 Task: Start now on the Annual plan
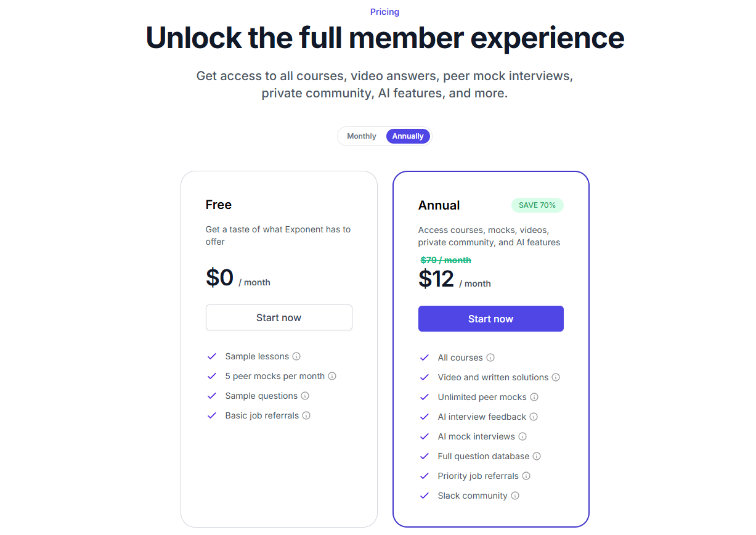point(491,319)
